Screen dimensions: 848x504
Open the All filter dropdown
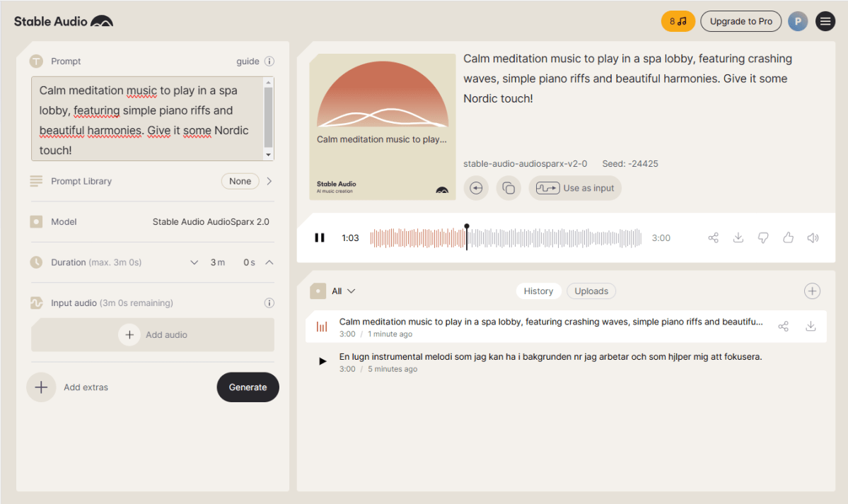[x=342, y=291]
